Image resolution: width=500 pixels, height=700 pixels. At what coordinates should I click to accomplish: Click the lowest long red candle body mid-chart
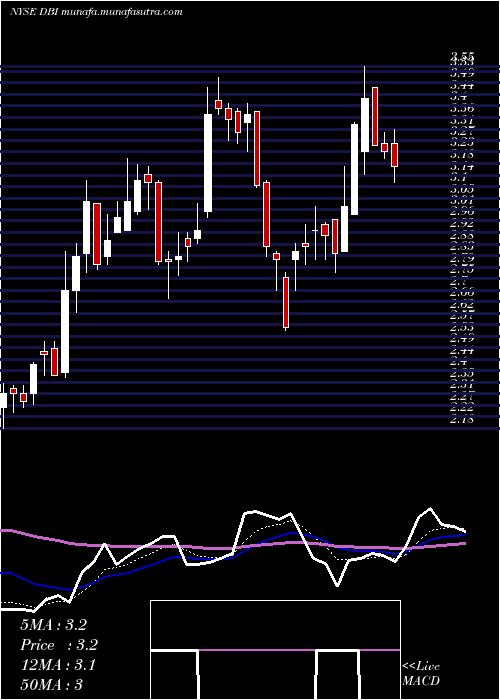tap(286, 302)
